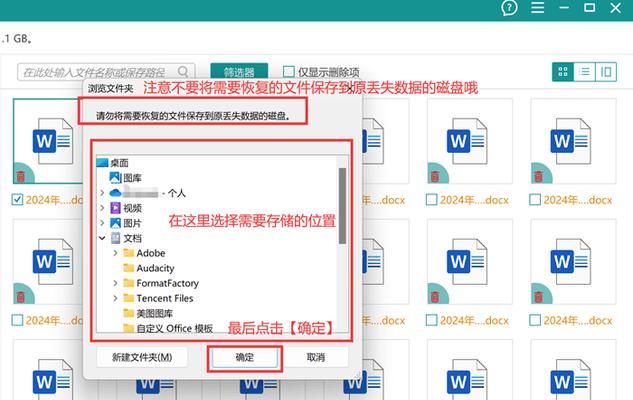Expand the Adobe folder node
The image size is (633, 400).
115,253
